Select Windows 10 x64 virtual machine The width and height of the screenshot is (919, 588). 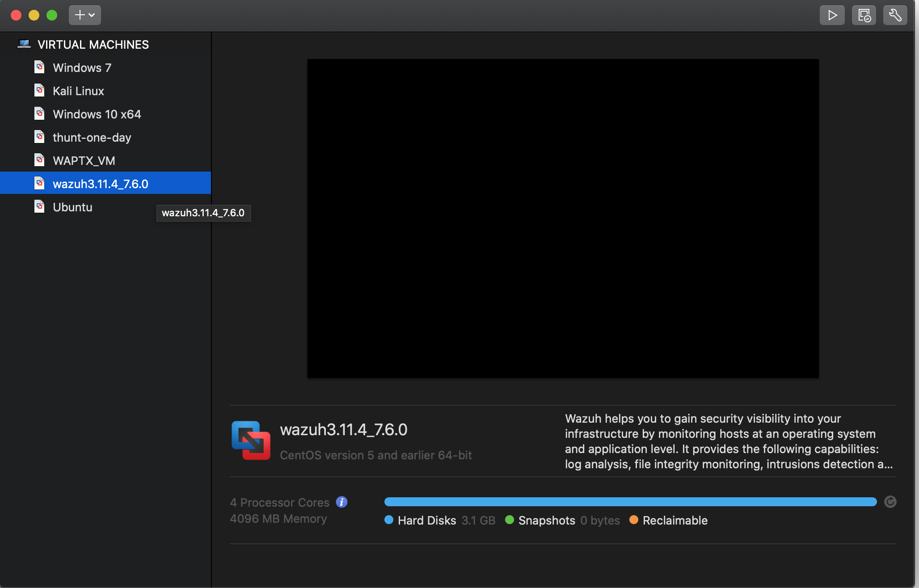[x=97, y=114]
